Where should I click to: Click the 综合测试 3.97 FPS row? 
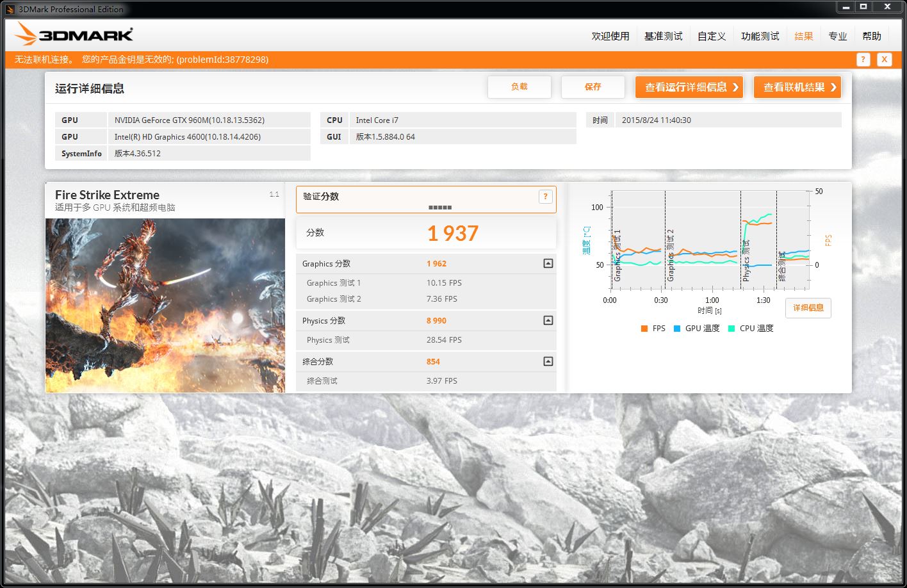click(426, 381)
